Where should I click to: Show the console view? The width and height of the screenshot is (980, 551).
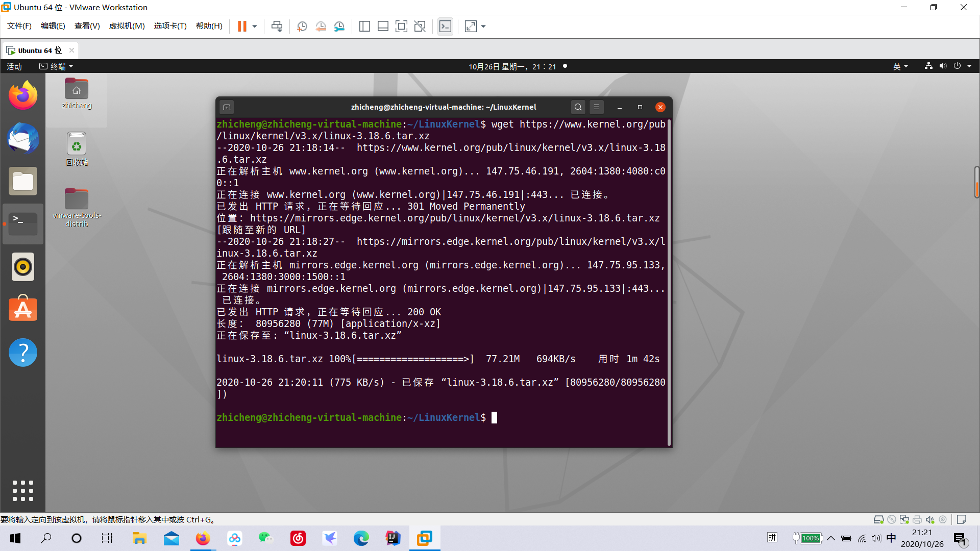click(x=445, y=26)
